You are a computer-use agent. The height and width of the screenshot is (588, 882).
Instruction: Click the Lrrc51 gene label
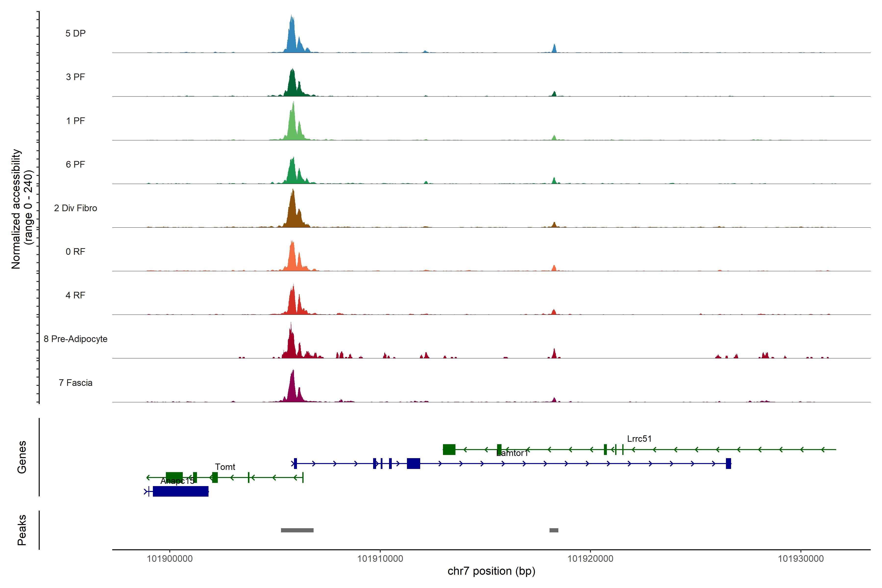[x=639, y=438]
